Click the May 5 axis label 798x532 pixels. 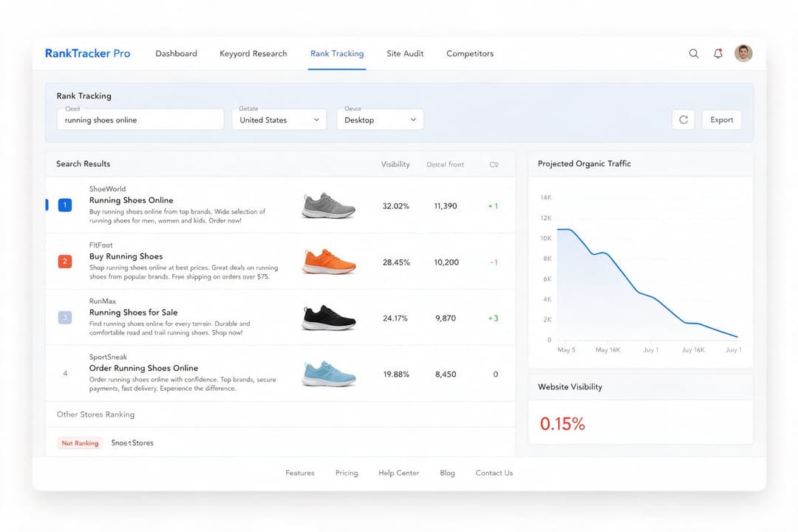(566, 349)
